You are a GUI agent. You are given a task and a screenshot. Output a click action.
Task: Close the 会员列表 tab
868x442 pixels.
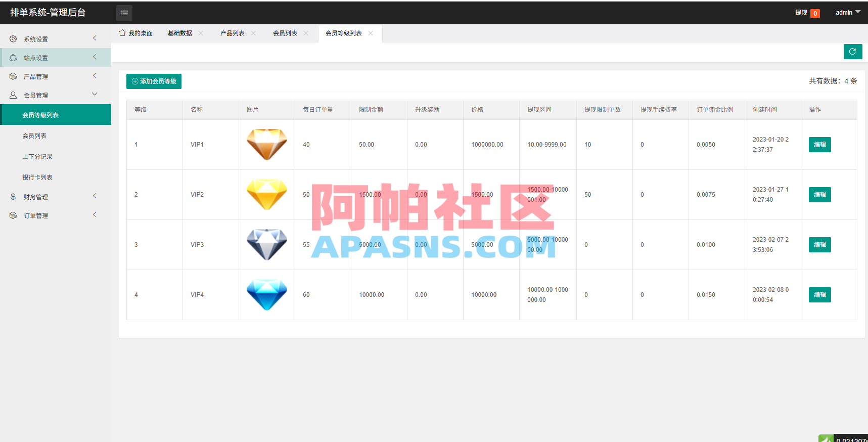point(306,33)
